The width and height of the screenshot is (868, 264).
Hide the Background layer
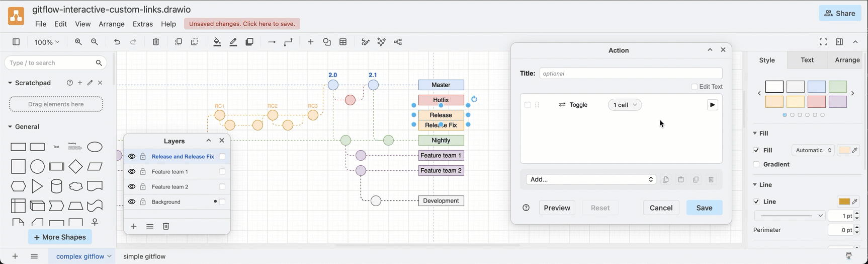click(x=132, y=202)
